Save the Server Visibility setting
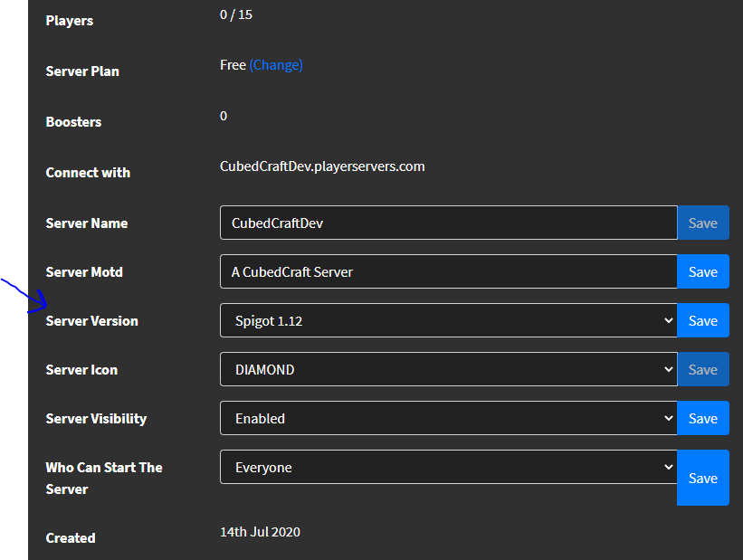 [x=703, y=418]
